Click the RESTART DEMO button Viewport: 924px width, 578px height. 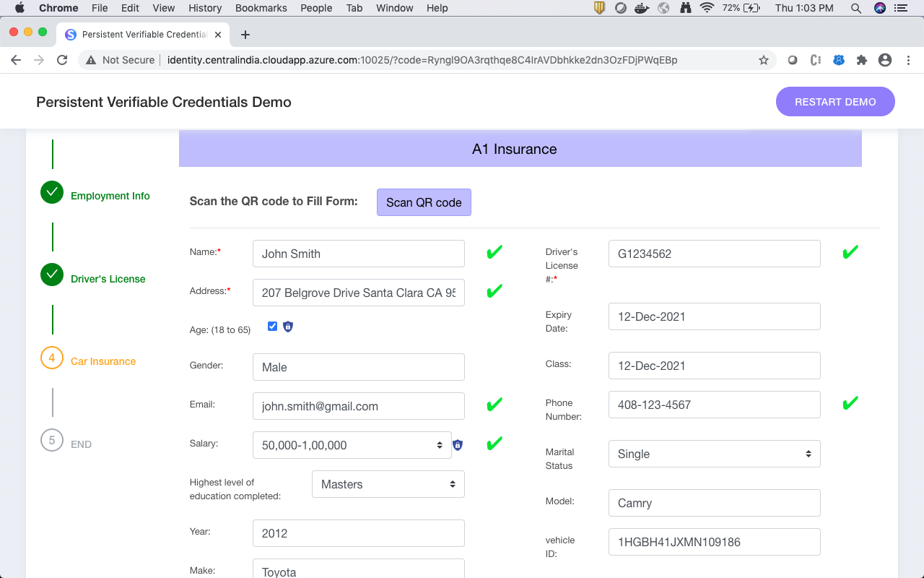835,102
